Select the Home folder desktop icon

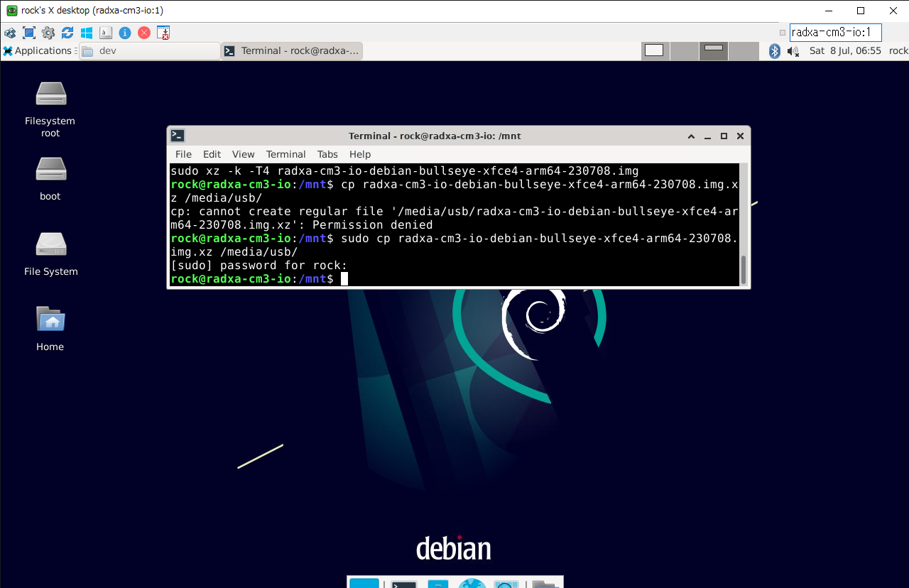coord(50,328)
